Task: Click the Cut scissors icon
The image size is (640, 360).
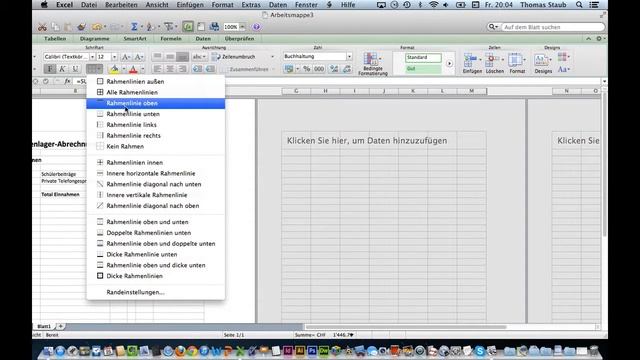Action: pyautogui.click(x=42, y=27)
